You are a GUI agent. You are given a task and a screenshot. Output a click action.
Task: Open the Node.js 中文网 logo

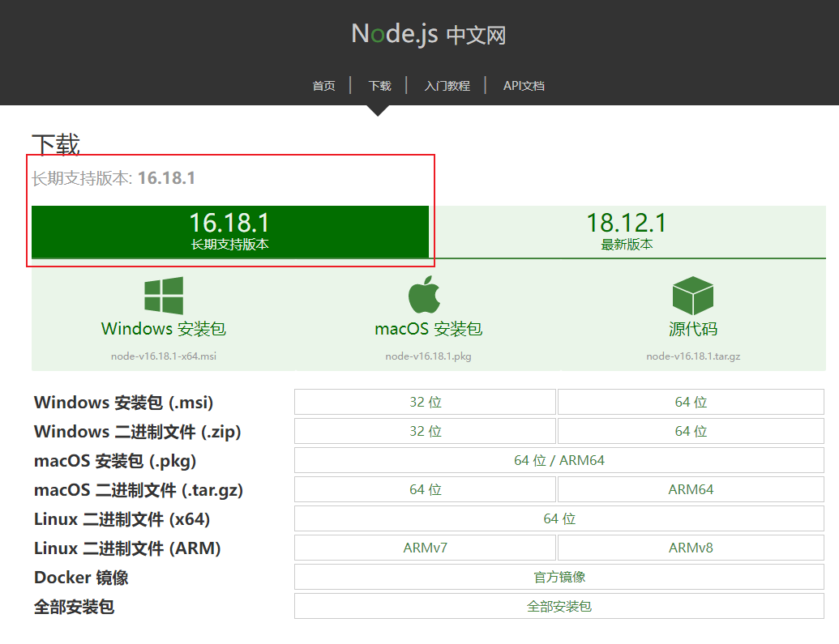coord(429,34)
